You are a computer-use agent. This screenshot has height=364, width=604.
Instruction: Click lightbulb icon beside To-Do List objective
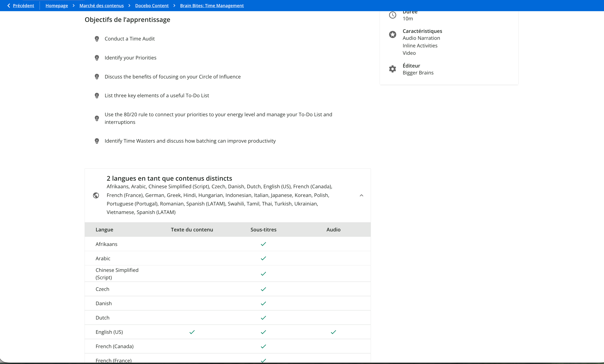[x=97, y=95]
